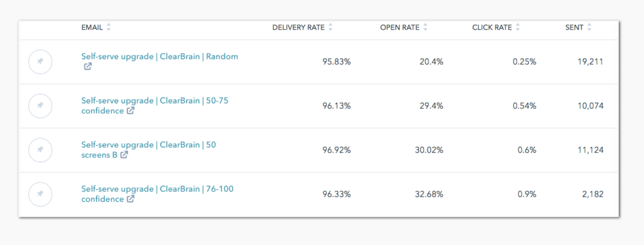
Task: Open the 50 screens B email link
Action: click(149, 150)
